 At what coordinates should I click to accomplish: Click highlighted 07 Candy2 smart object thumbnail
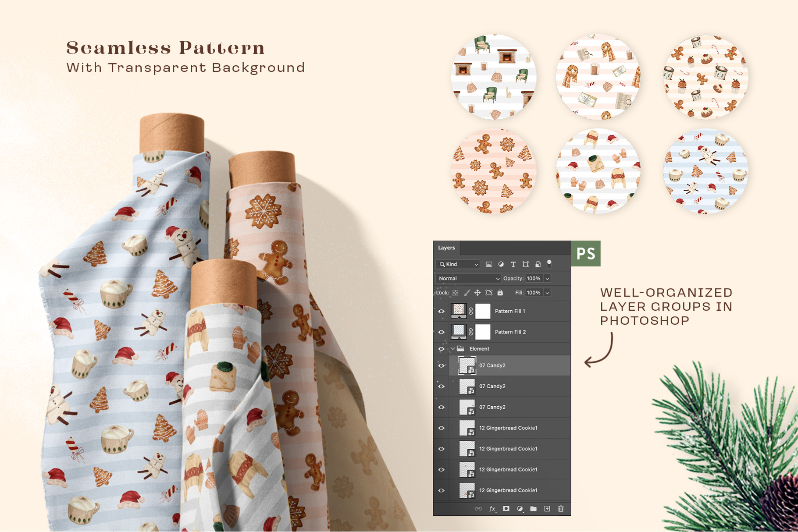467,365
